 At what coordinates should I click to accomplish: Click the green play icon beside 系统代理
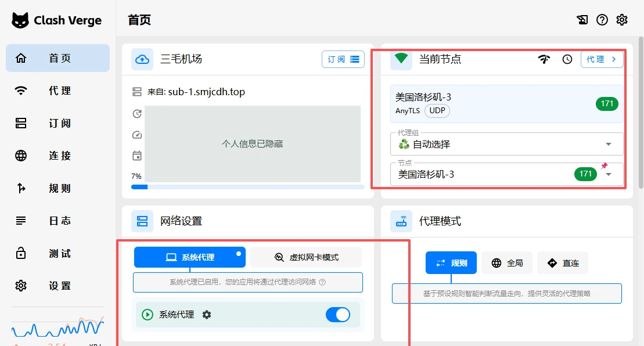(147, 315)
